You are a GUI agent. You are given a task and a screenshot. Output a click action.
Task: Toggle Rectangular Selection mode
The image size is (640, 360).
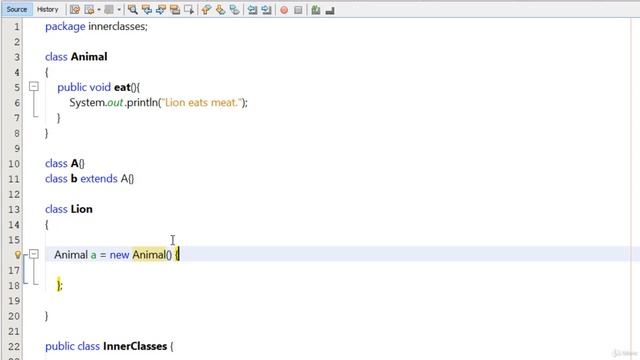point(189,10)
